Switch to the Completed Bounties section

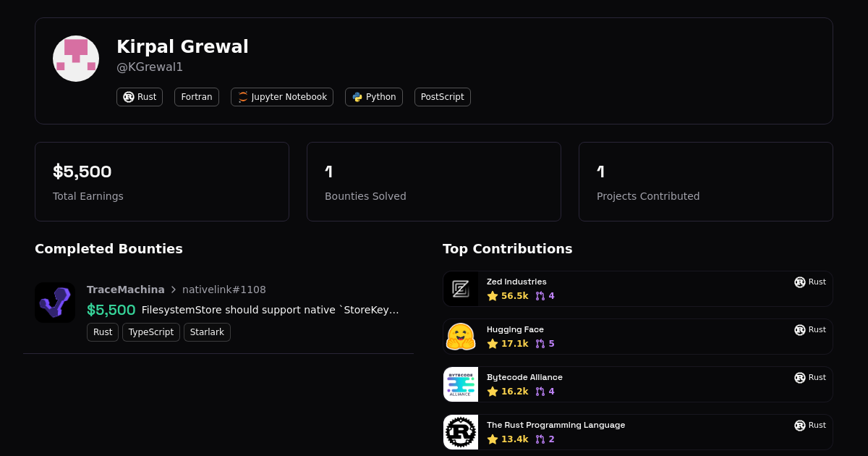pos(109,248)
